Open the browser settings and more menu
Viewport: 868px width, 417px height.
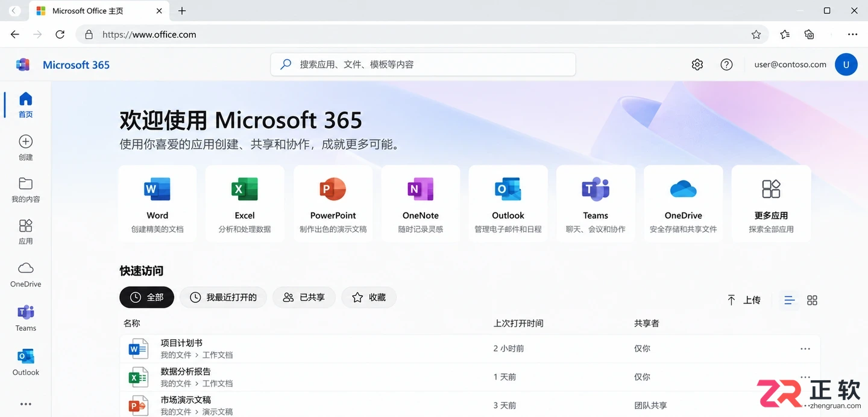pos(852,34)
